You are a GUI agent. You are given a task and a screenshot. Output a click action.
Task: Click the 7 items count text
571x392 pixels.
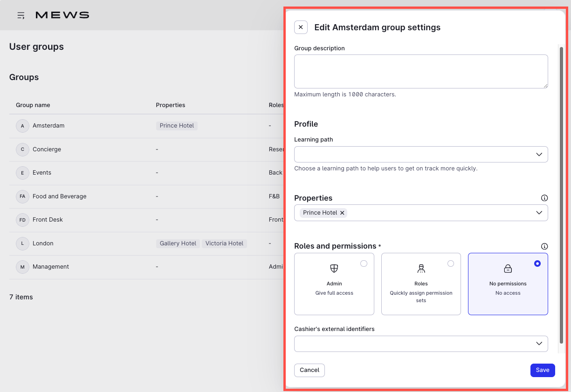coord(21,297)
